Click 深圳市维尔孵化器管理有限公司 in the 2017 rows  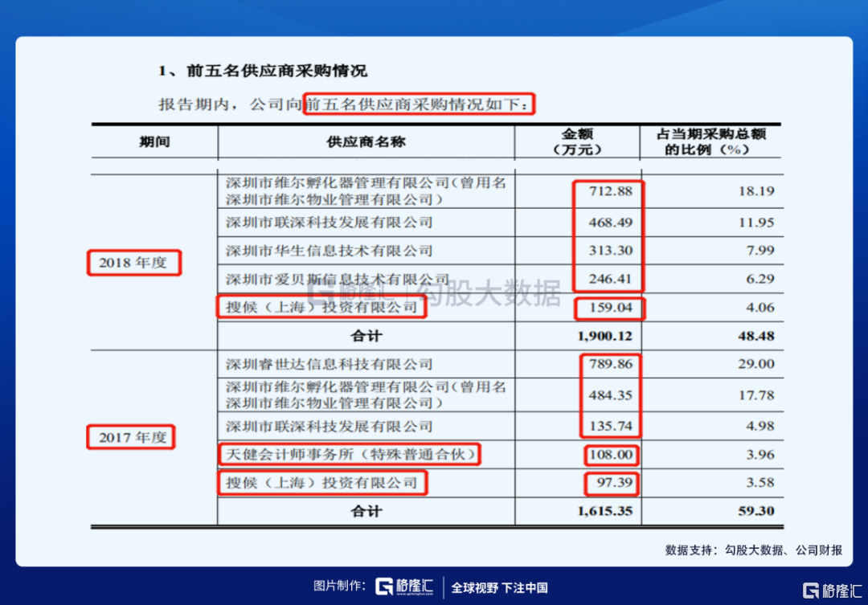point(366,394)
